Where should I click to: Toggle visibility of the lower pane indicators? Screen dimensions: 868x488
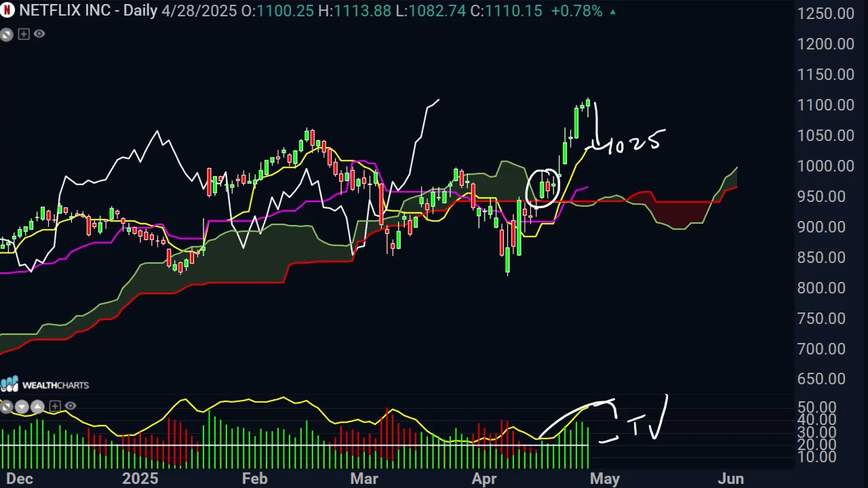[x=70, y=406]
